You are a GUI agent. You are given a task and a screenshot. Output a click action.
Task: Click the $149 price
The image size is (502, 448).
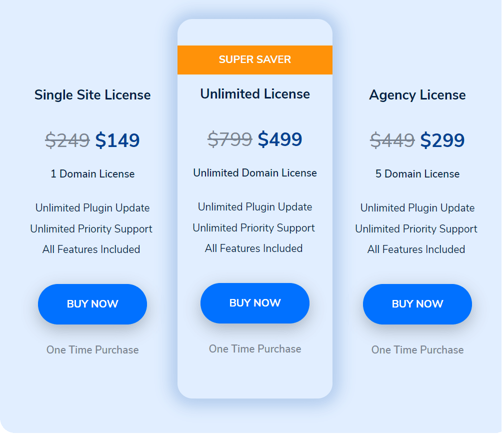117,140
